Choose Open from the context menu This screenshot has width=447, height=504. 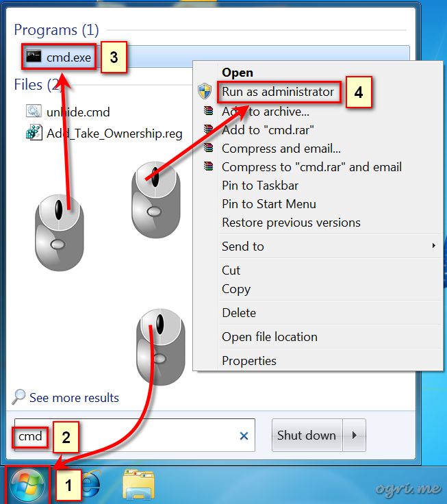(238, 73)
